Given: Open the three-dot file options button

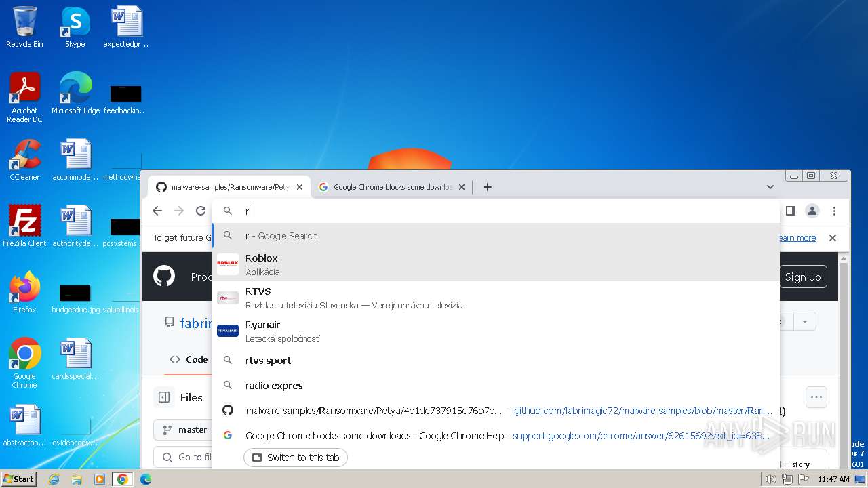Looking at the screenshot, I should [816, 398].
